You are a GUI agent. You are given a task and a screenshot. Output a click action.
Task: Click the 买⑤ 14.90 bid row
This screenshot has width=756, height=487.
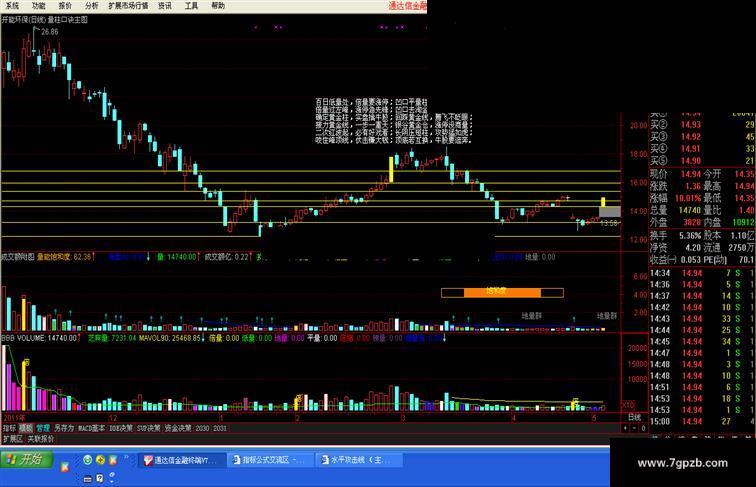(702, 161)
